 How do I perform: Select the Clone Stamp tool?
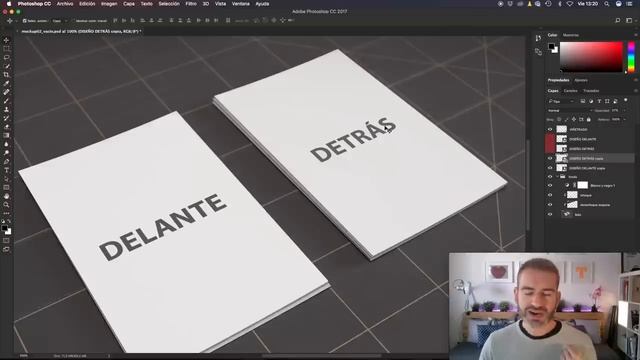6,109
